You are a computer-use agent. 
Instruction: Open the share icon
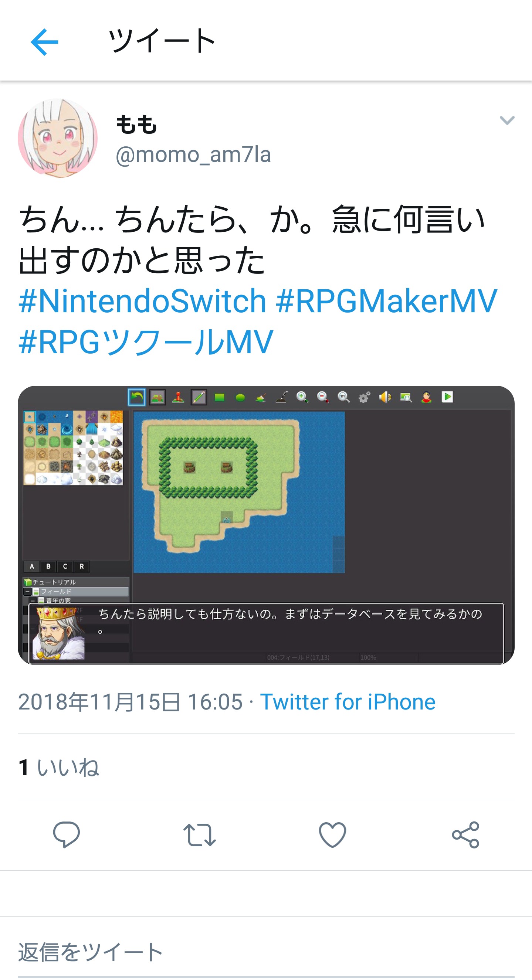(x=465, y=835)
